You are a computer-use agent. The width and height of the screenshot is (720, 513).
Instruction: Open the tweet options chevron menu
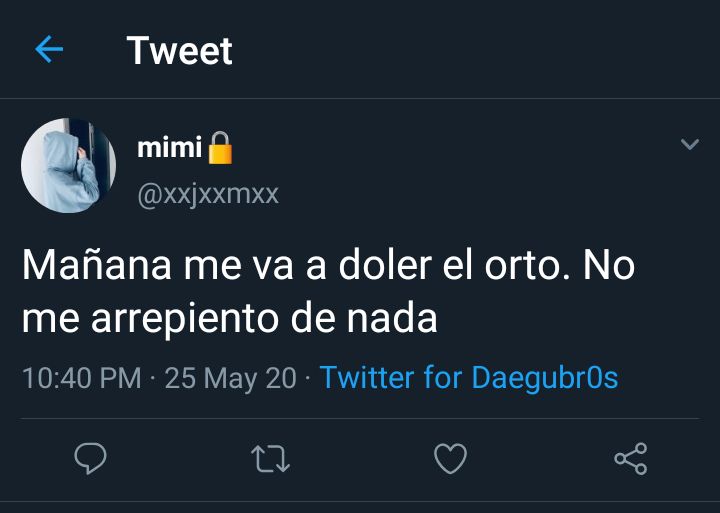pyautogui.click(x=690, y=144)
